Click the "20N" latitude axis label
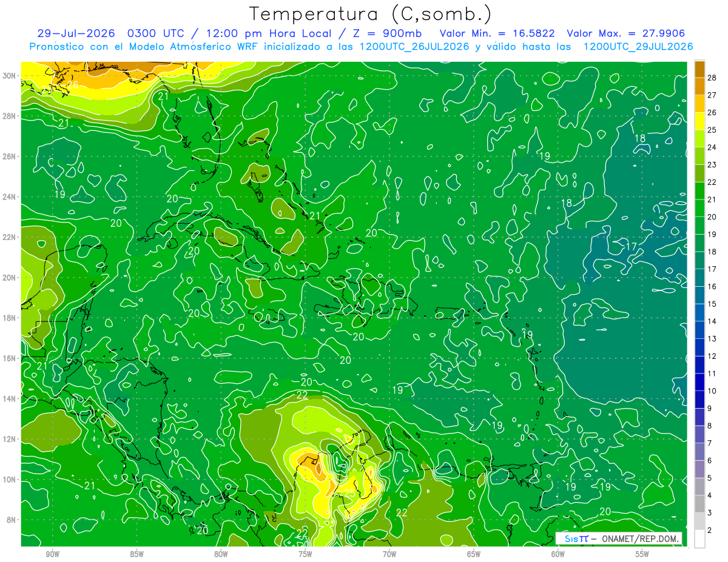 [x=10, y=278]
